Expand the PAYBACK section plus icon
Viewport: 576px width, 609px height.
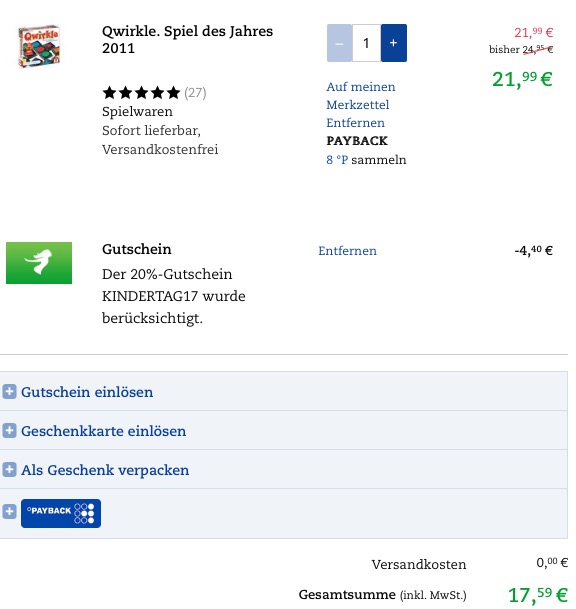click(x=9, y=512)
